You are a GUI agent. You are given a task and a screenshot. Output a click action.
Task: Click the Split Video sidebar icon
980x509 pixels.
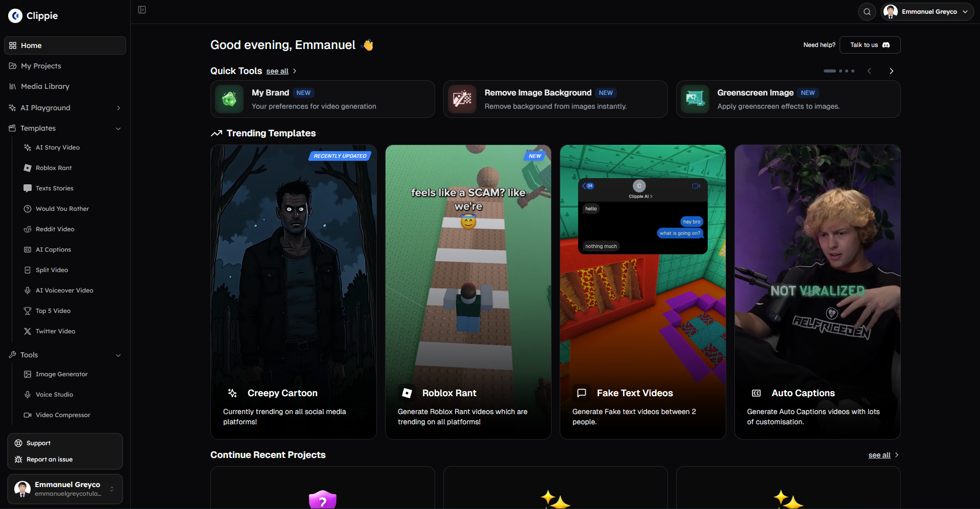pos(28,270)
